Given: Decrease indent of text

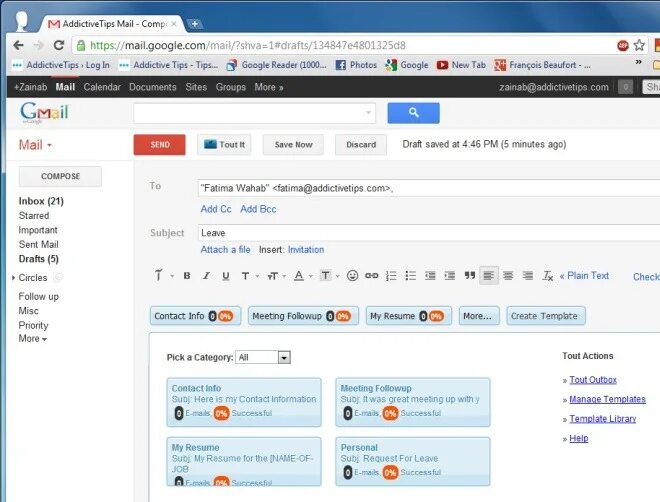Looking at the screenshot, I should (x=430, y=276).
